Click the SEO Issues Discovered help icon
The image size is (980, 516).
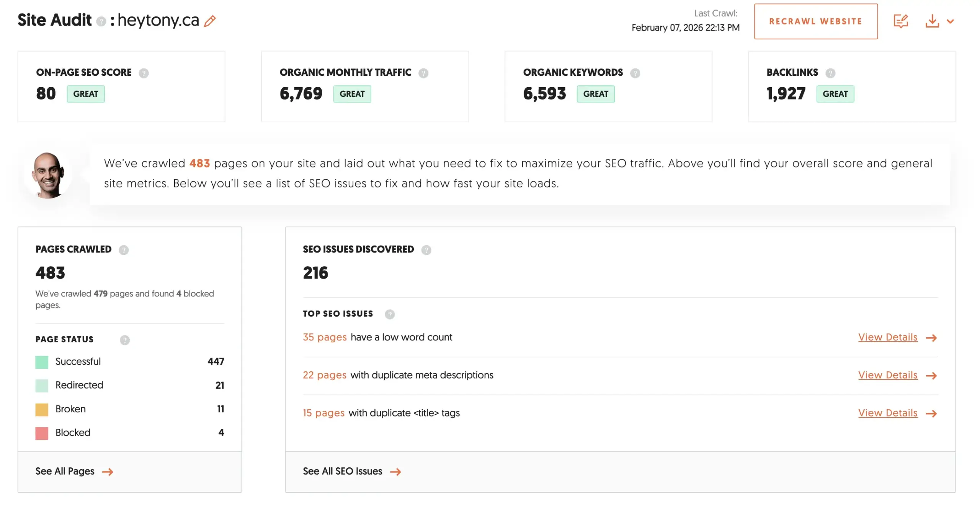[x=426, y=250]
